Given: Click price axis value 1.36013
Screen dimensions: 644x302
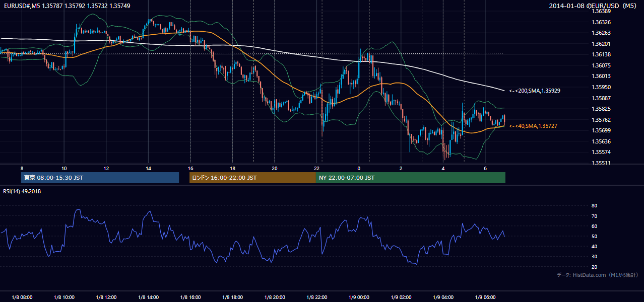Looking at the screenshot, I should click(601, 77).
